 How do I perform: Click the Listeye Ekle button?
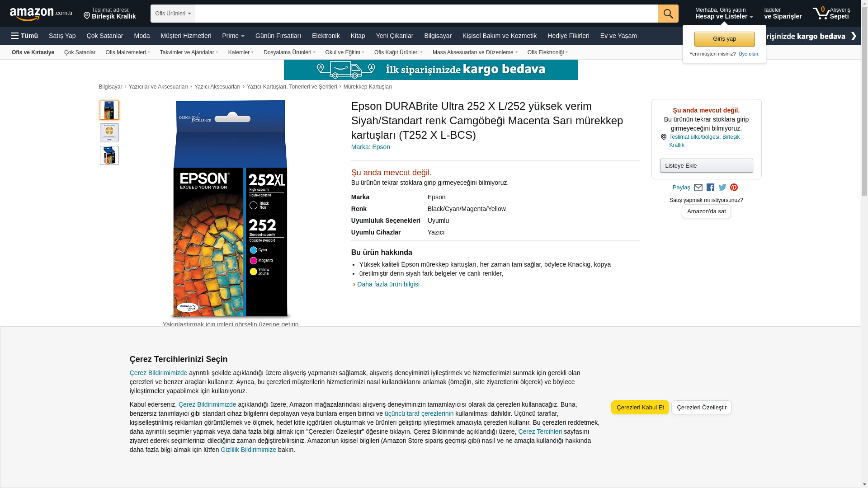click(706, 165)
